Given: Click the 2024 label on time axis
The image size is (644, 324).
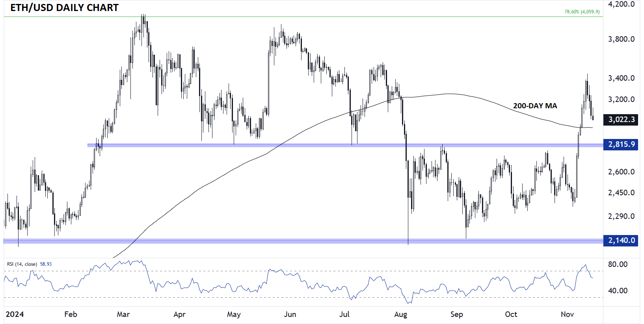Looking at the screenshot, I should pyautogui.click(x=15, y=314).
